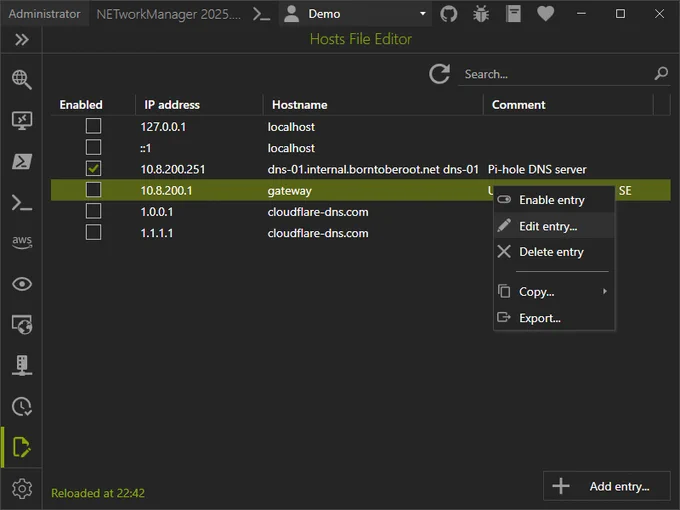Select the 1.0.0.1 IP cell
680x510 pixels.
(x=157, y=212)
